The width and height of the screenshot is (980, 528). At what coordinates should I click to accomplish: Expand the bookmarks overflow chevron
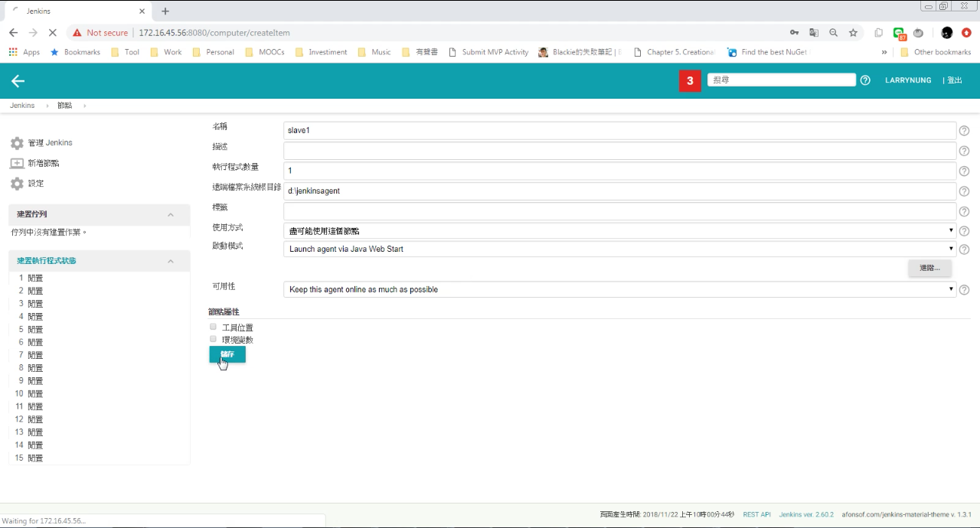coord(884,52)
